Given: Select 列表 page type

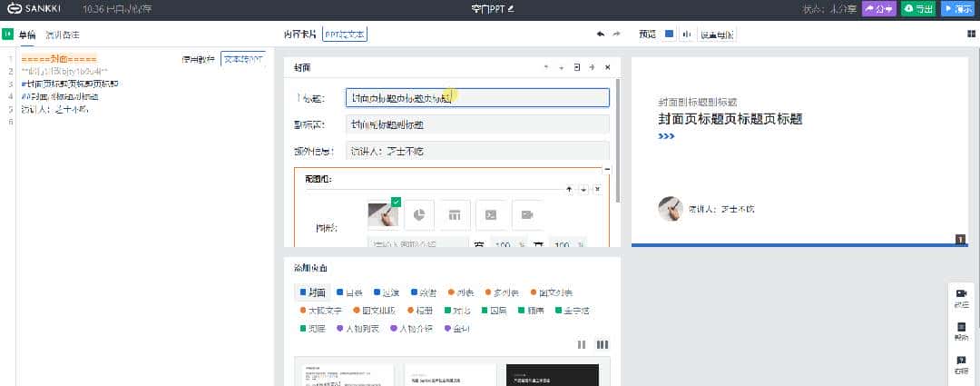Looking at the screenshot, I should [x=461, y=292].
